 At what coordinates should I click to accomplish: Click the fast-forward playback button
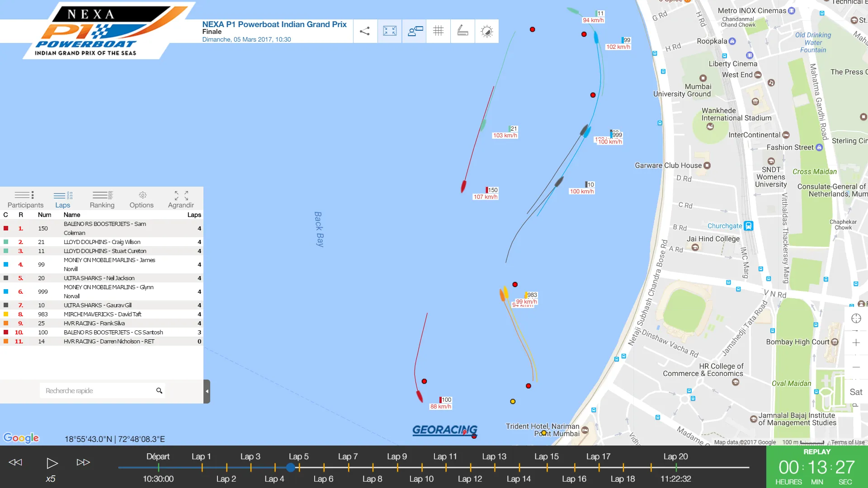[83, 462]
